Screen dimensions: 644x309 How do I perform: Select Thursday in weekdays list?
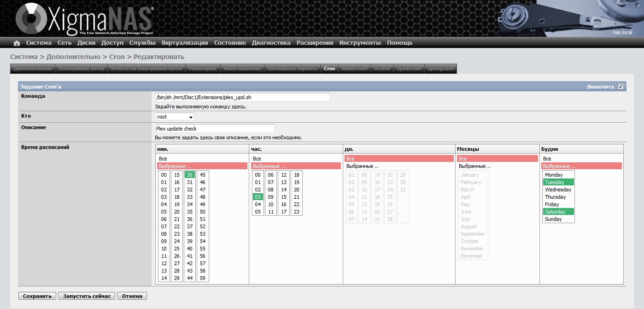(558, 197)
